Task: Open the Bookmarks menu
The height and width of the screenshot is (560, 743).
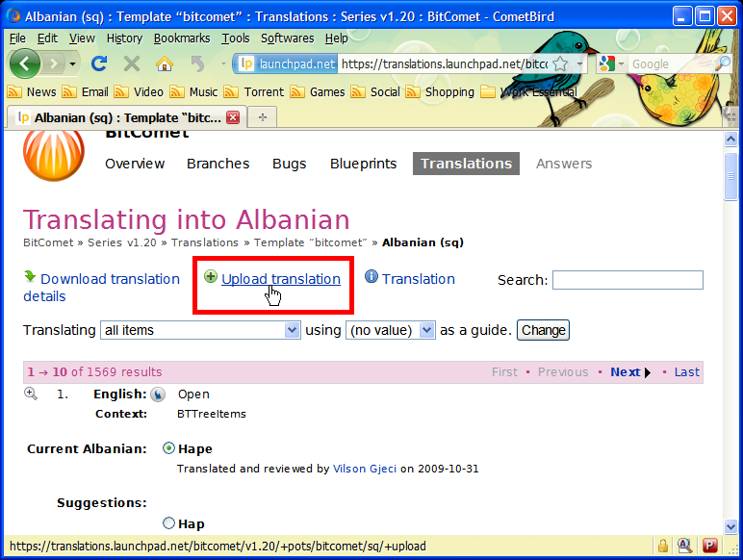Action: click(x=182, y=38)
